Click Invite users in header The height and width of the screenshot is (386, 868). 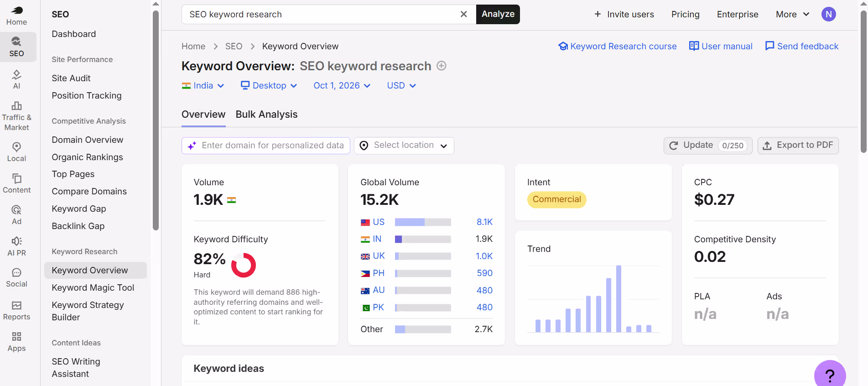pyautogui.click(x=624, y=14)
